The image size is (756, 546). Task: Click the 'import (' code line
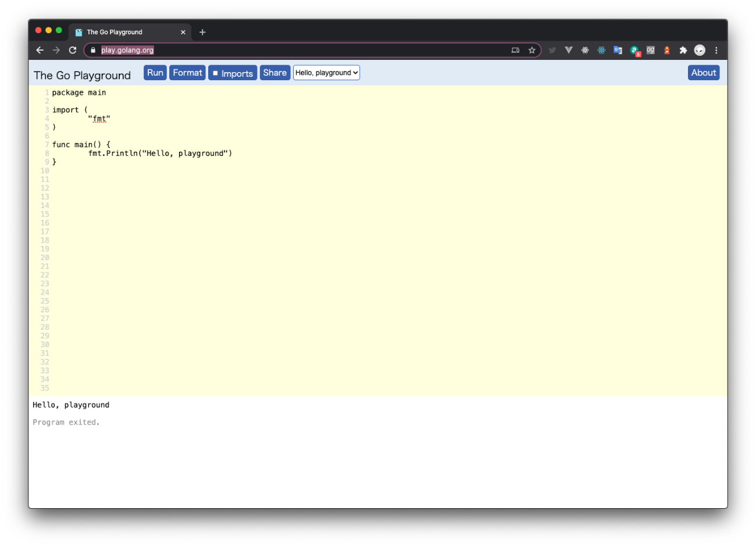pos(70,110)
